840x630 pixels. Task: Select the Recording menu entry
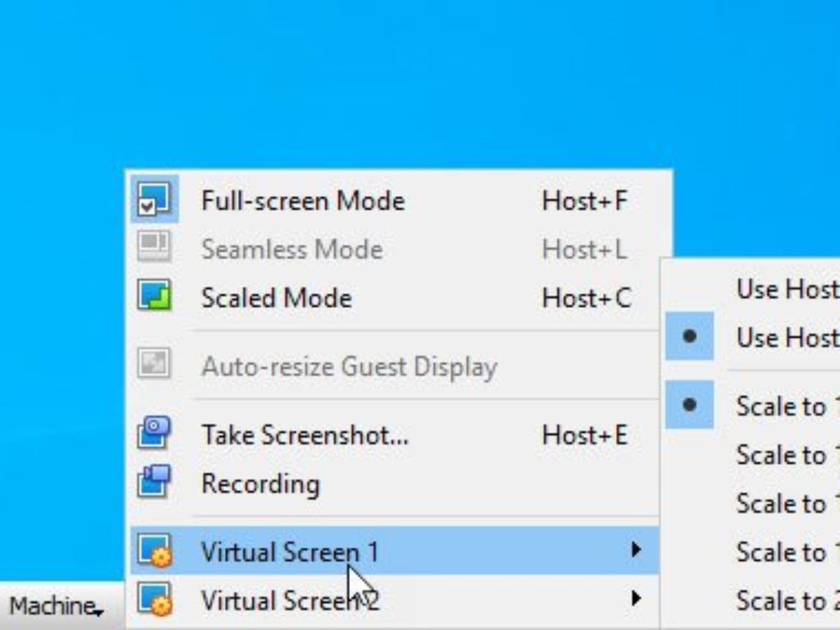point(394,484)
